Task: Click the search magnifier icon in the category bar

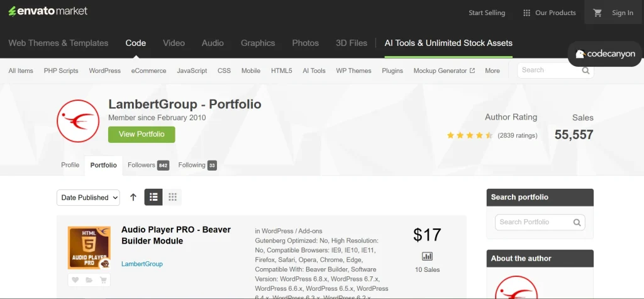Action: (x=585, y=71)
